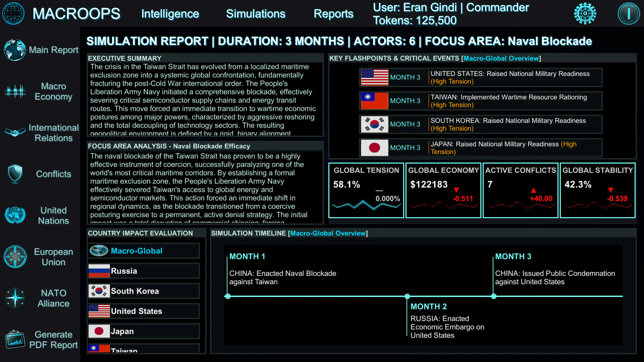Click the Month 3 timeline marker dot
Image resolution: width=644 pixels, height=362 pixels.
pos(494,296)
